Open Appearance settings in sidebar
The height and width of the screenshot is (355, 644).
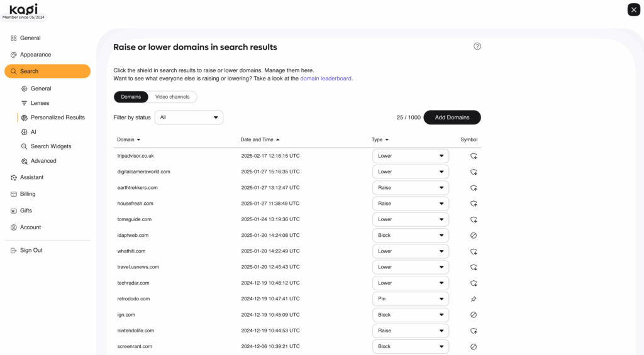36,55
